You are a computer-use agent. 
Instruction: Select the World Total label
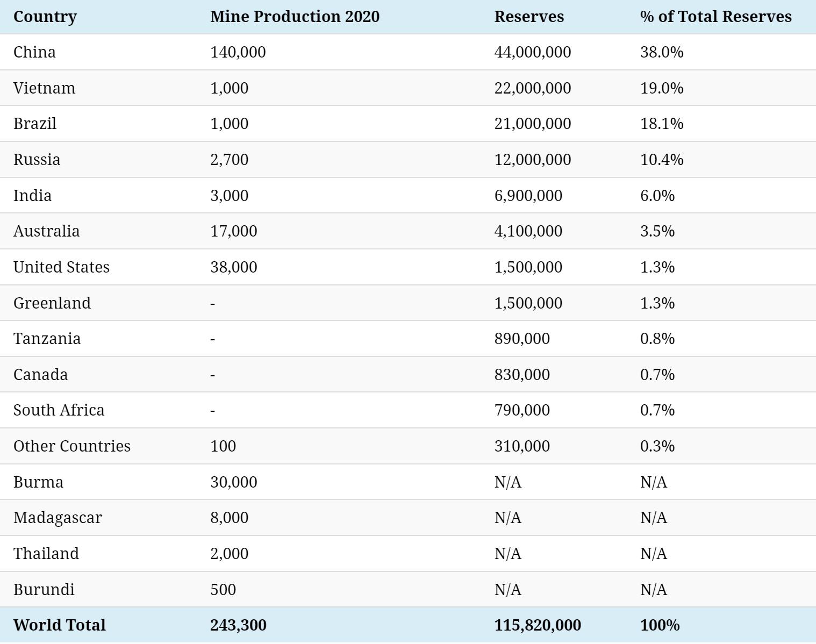tap(60, 625)
